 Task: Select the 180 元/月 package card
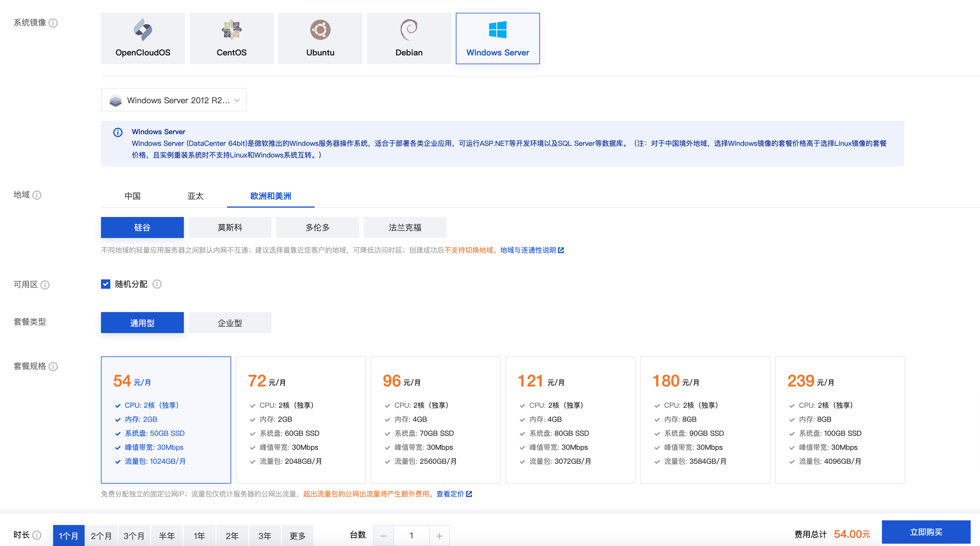click(x=705, y=420)
